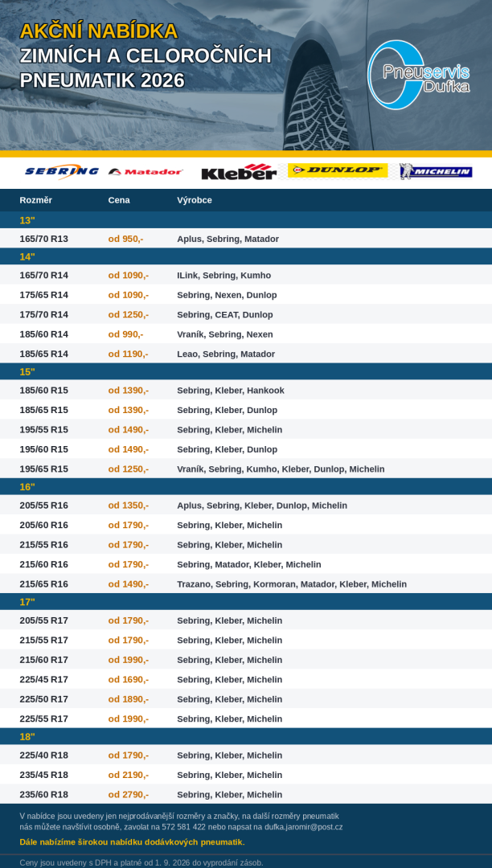Click the dodávkových pneumatik offer line
492x868 pixels.
click(x=133, y=842)
